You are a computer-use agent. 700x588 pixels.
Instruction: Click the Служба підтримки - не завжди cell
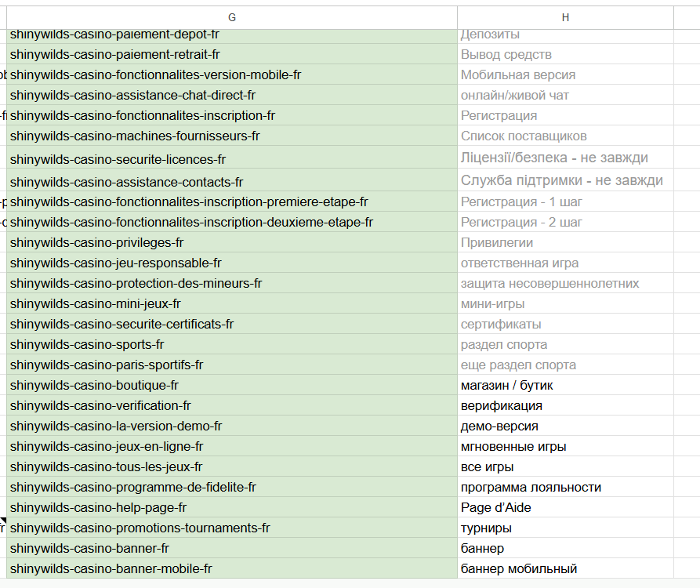[x=565, y=180]
